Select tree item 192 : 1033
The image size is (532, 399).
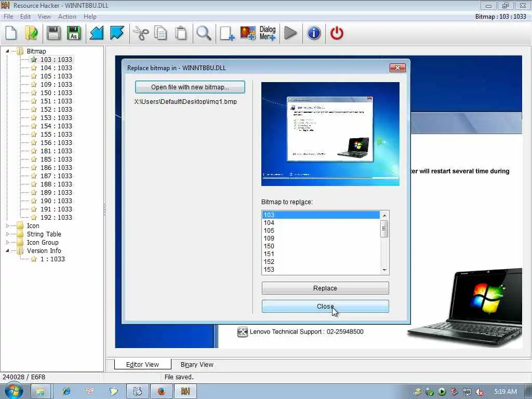[x=56, y=218]
